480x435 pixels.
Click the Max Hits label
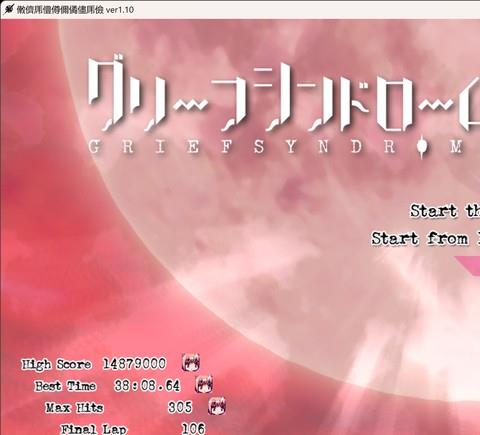tap(75, 408)
